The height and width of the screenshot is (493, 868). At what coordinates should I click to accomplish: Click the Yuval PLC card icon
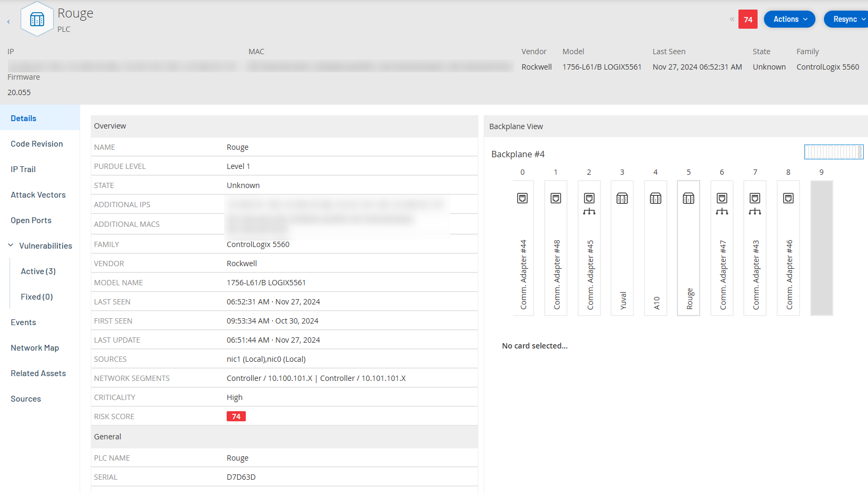[622, 198]
